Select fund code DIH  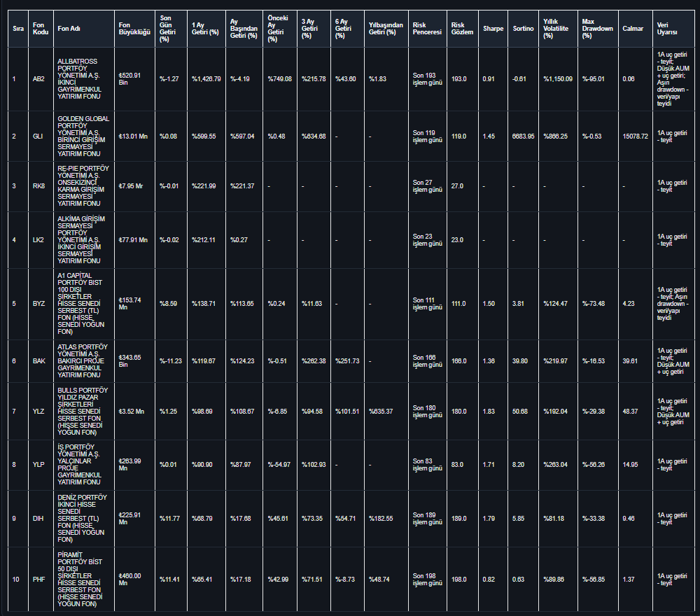pos(38,519)
